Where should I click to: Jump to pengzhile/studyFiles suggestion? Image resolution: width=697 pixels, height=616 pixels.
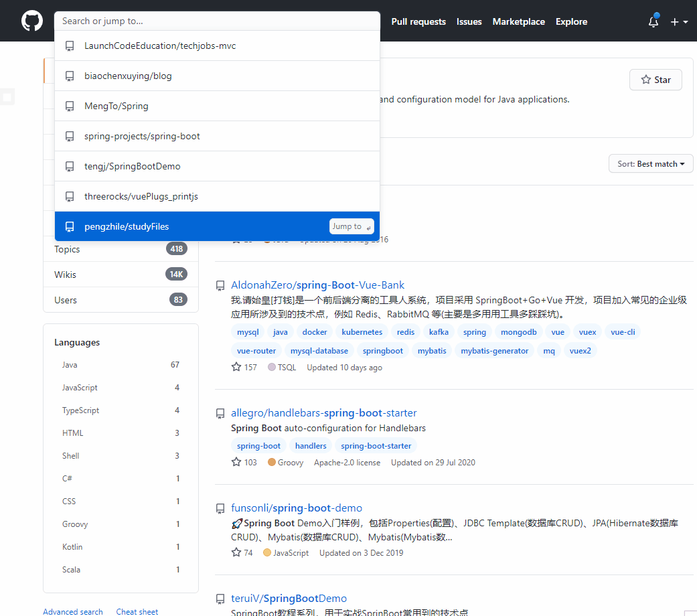(x=127, y=226)
